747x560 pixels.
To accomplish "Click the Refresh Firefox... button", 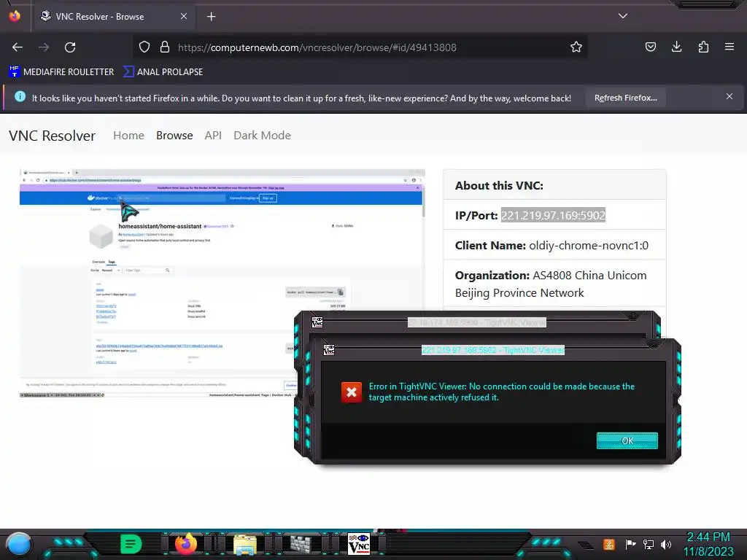I will click(625, 98).
